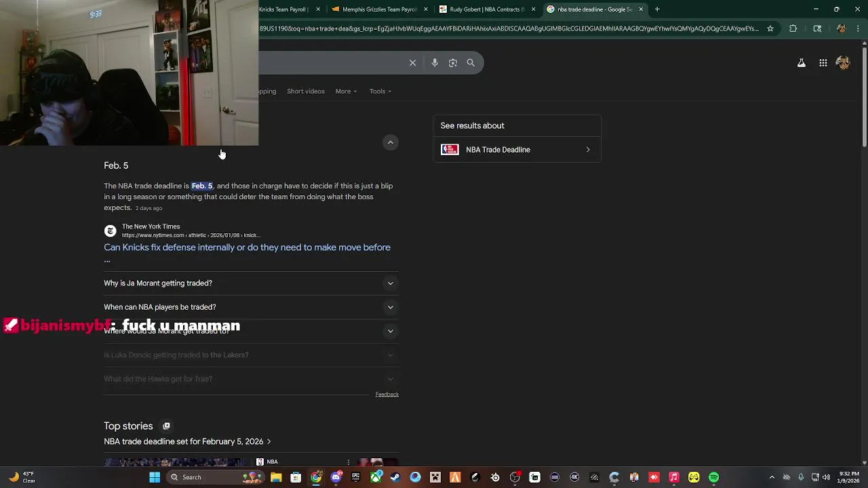This screenshot has width=868, height=488.
Task: Switch to Rudy Gobert NBA Contracts tab
Action: (484, 9)
